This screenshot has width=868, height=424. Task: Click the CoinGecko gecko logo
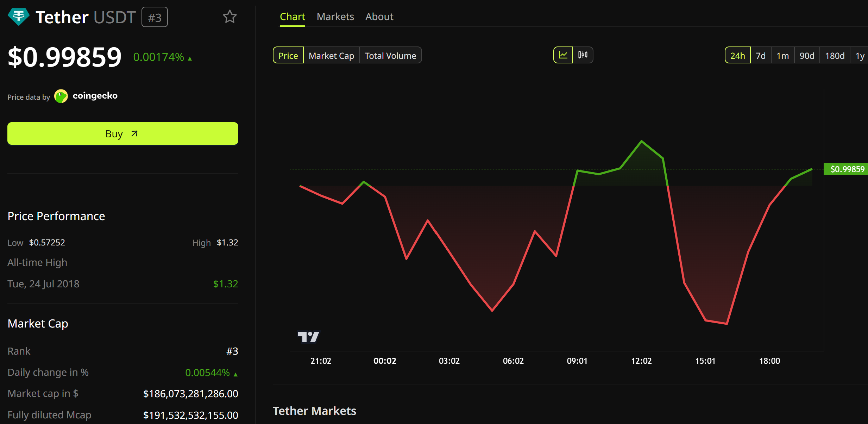(x=61, y=96)
